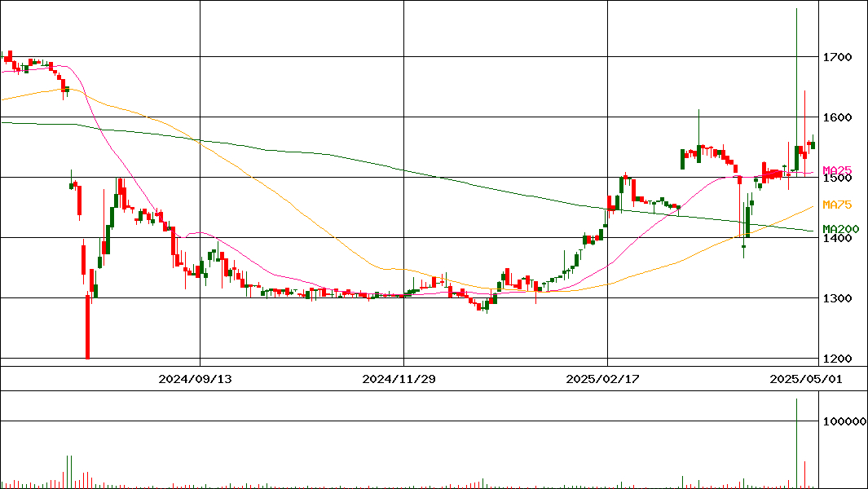Click the 1700 price axis label
This screenshot has width=868, height=489.
click(x=838, y=57)
